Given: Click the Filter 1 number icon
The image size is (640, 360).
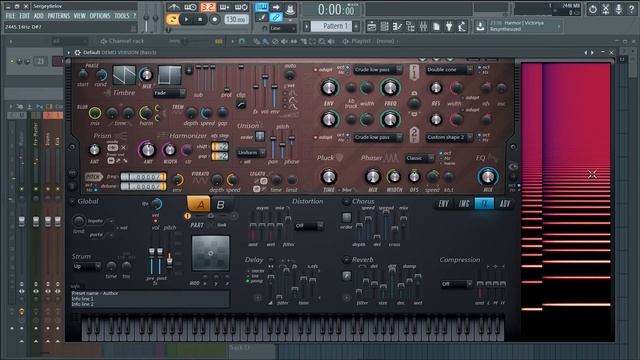Looking at the screenshot, I should pyautogui.click(x=414, y=72).
